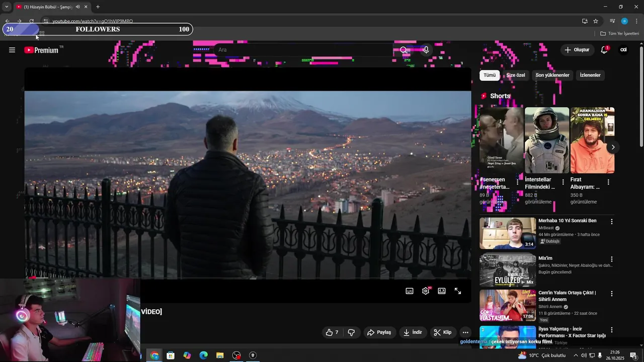Open the account avatar menu
644x362 pixels.
(624, 50)
